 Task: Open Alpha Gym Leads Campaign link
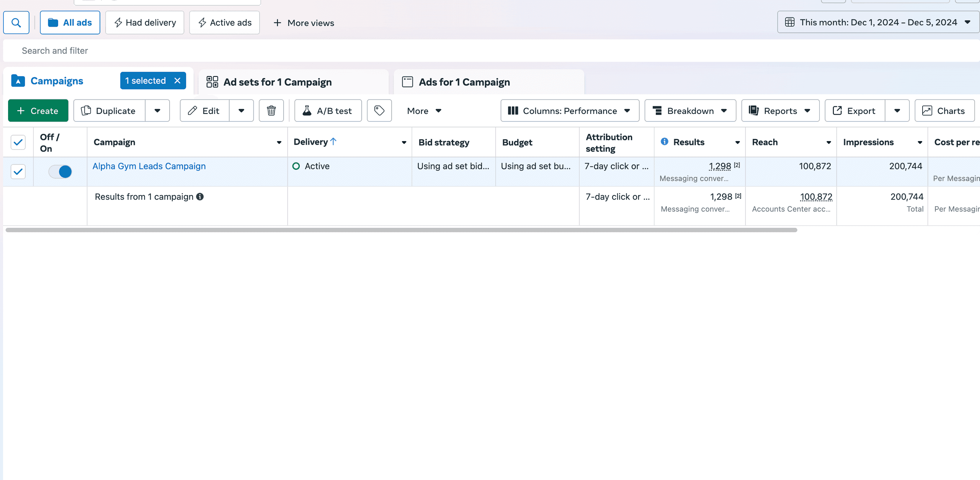tap(149, 166)
